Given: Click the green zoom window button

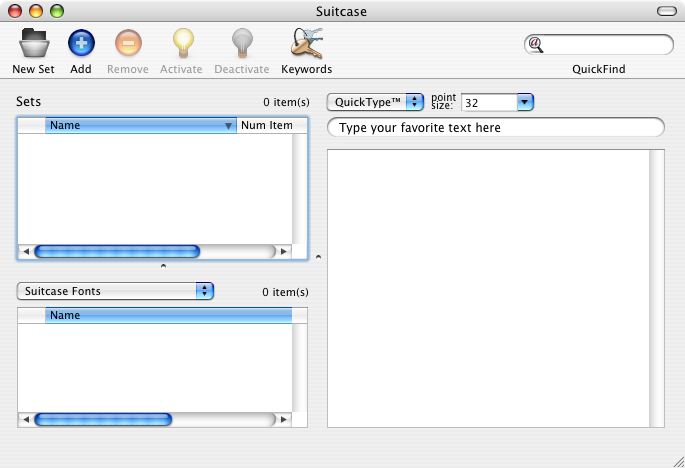Looking at the screenshot, I should (x=57, y=11).
